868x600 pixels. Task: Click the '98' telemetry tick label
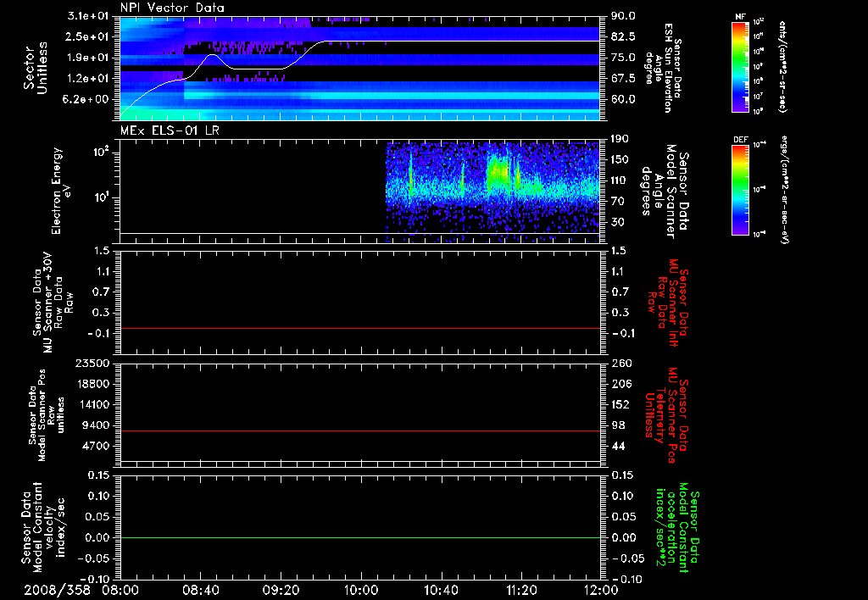coord(618,425)
